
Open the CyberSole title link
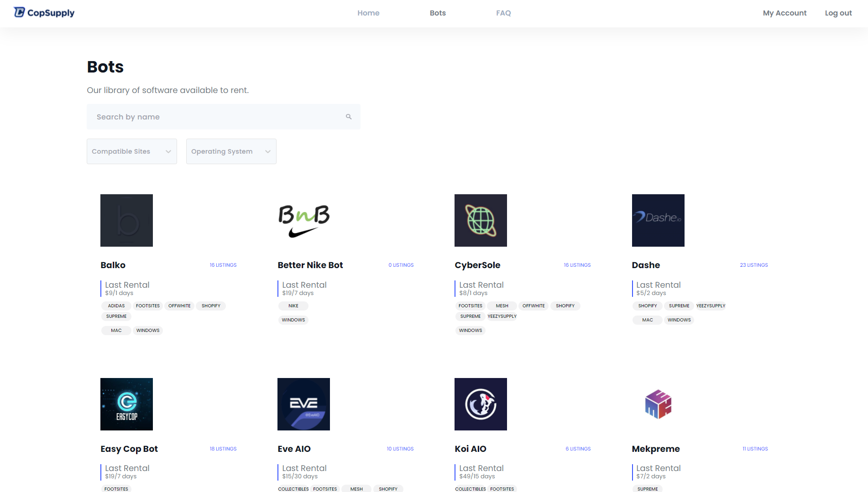[x=477, y=265]
